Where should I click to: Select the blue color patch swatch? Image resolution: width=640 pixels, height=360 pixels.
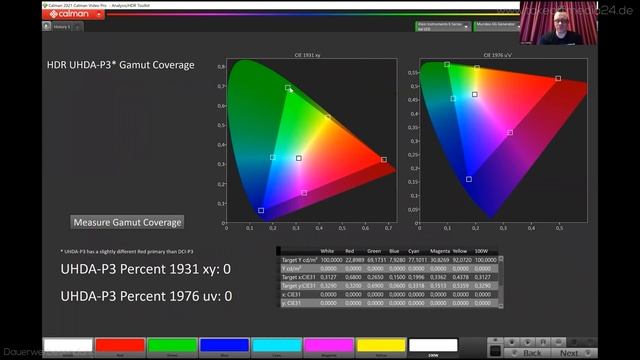pos(224,346)
